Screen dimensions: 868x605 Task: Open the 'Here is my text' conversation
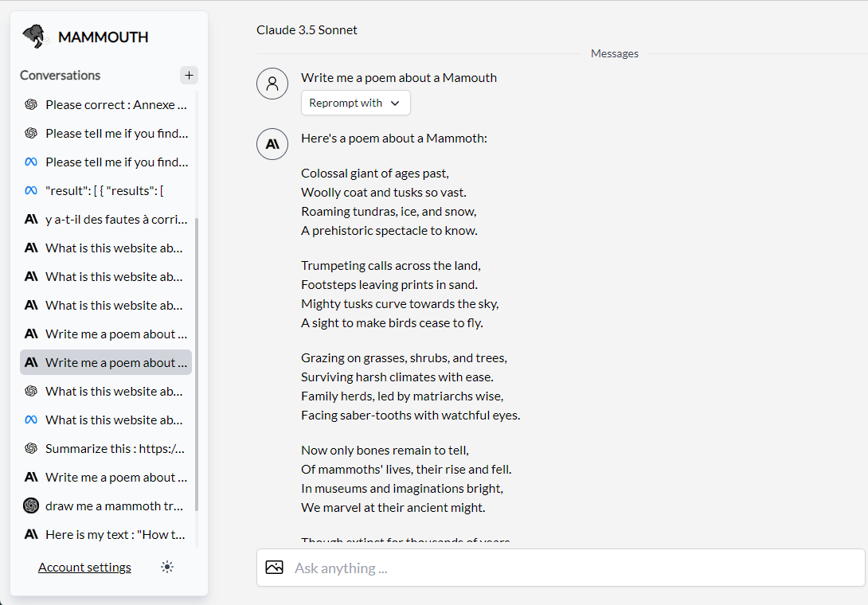point(111,534)
